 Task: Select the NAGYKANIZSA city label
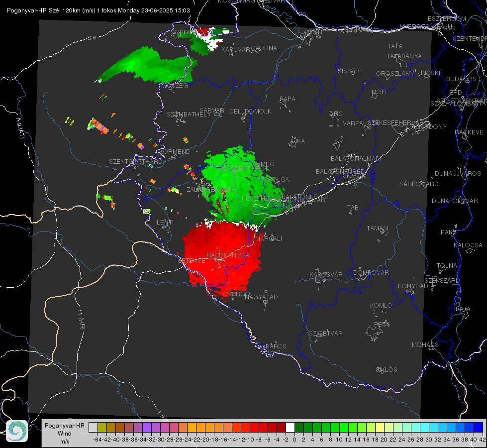[228, 255]
